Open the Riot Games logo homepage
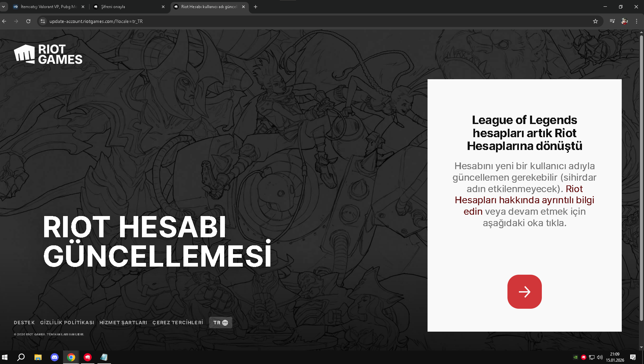This screenshot has height=364, width=644. tap(48, 54)
